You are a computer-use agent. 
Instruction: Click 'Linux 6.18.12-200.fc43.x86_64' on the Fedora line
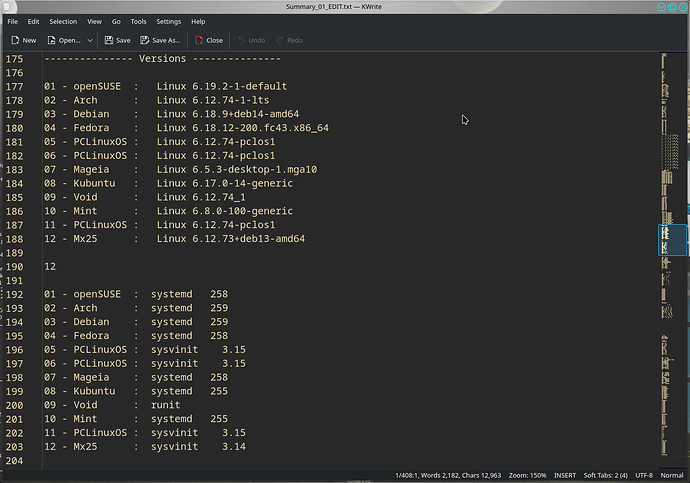pyautogui.click(x=242, y=128)
